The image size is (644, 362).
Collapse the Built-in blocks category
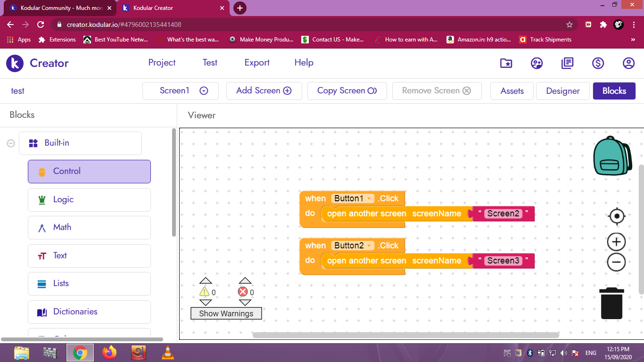[x=11, y=143]
